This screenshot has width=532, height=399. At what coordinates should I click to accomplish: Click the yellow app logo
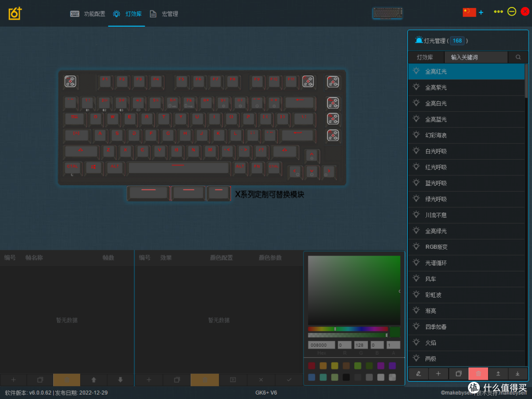(x=15, y=14)
